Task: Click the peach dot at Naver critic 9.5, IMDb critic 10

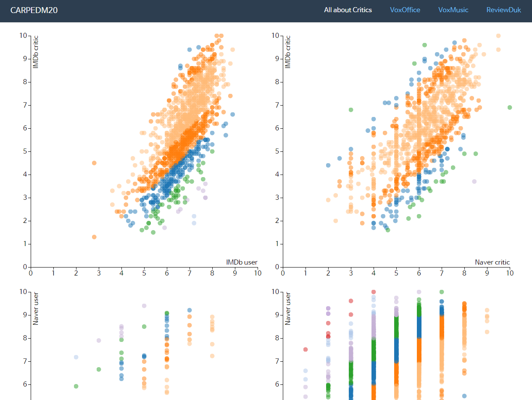Action: [x=498, y=36]
